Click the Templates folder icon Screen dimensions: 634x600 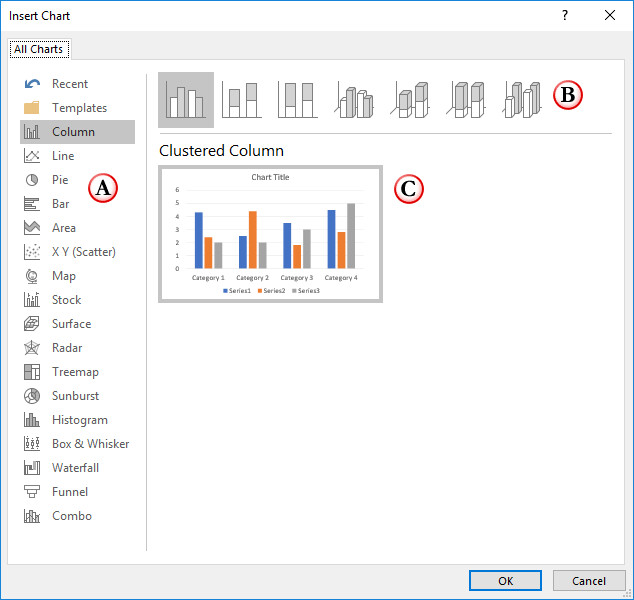pos(32,108)
